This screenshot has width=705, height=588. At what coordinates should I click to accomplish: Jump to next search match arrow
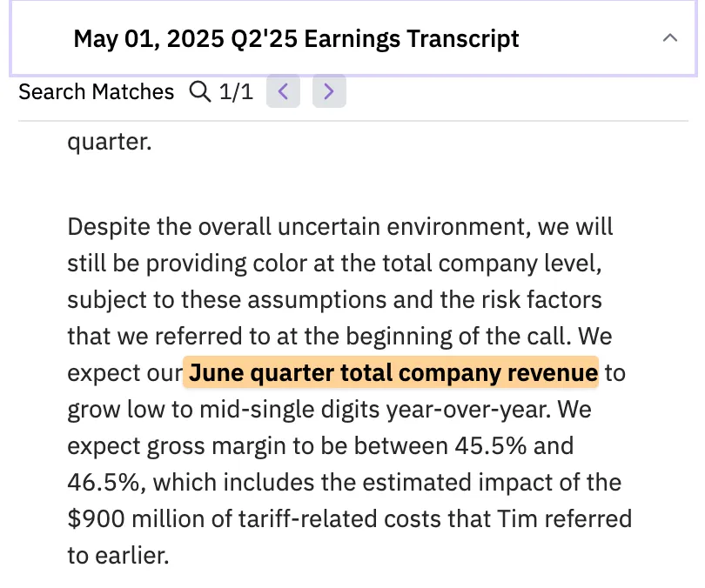point(328,91)
